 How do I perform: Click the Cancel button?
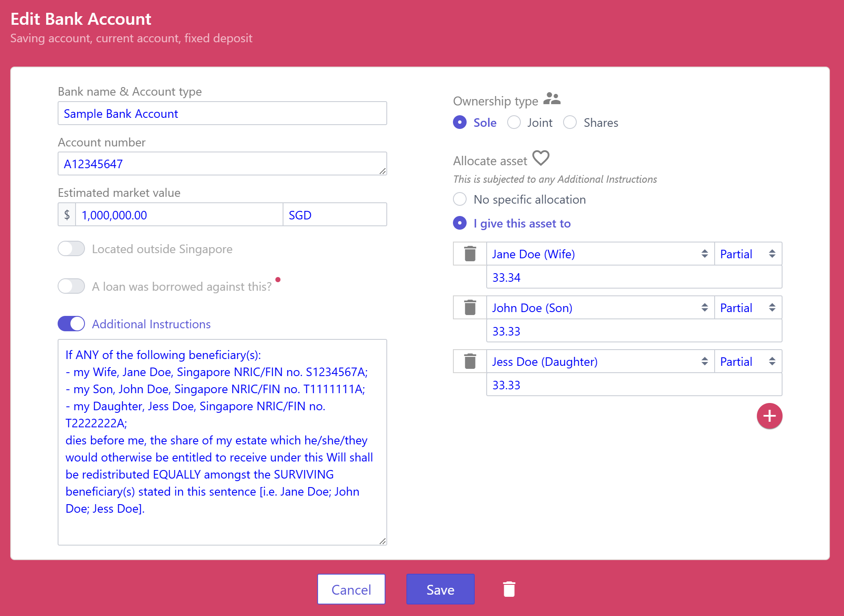351,589
